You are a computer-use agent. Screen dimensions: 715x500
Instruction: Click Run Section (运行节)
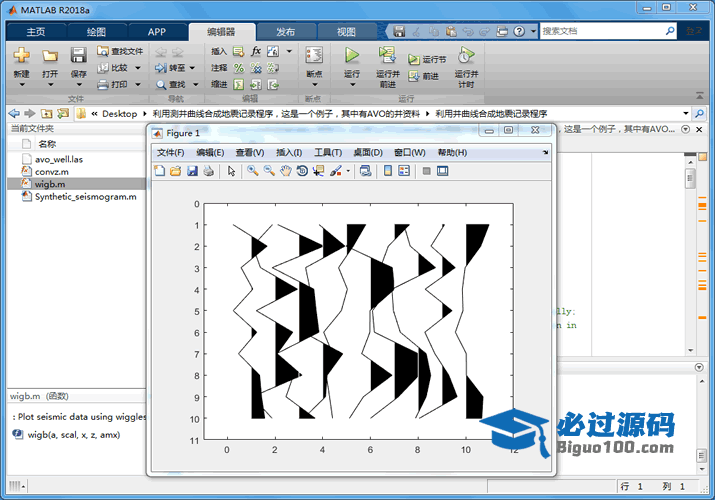(427, 59)
